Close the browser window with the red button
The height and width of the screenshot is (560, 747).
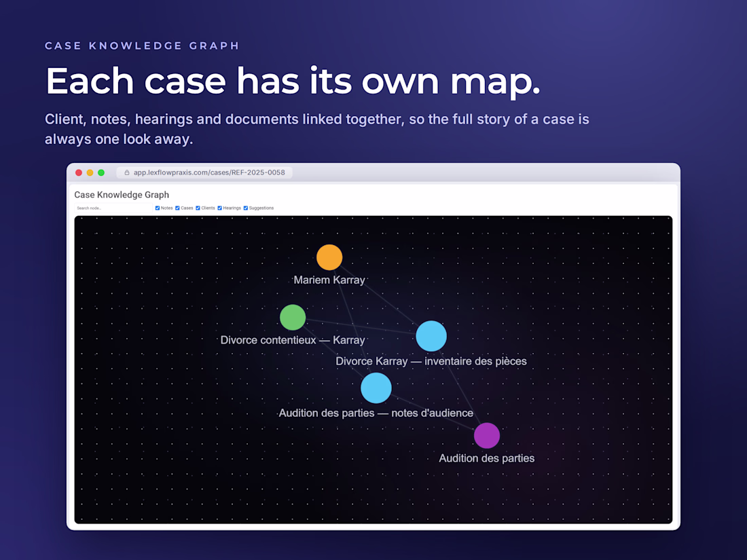79,172
